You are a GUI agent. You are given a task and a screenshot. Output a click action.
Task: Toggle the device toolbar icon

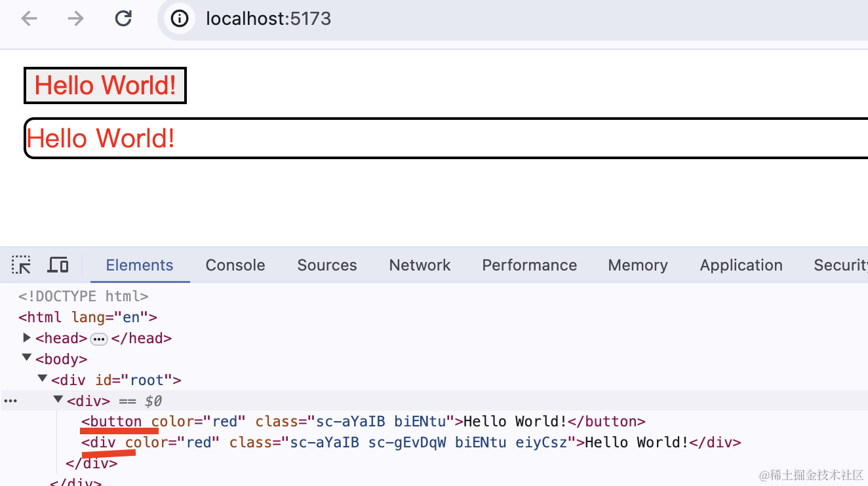coord(58,265)
